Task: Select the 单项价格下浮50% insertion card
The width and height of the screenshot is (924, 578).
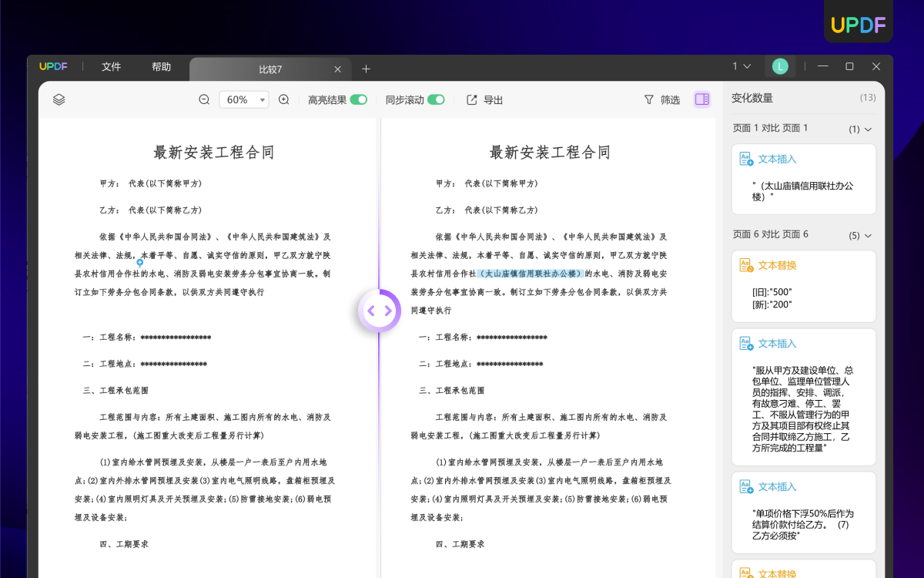Action: [x=804, y=512]
